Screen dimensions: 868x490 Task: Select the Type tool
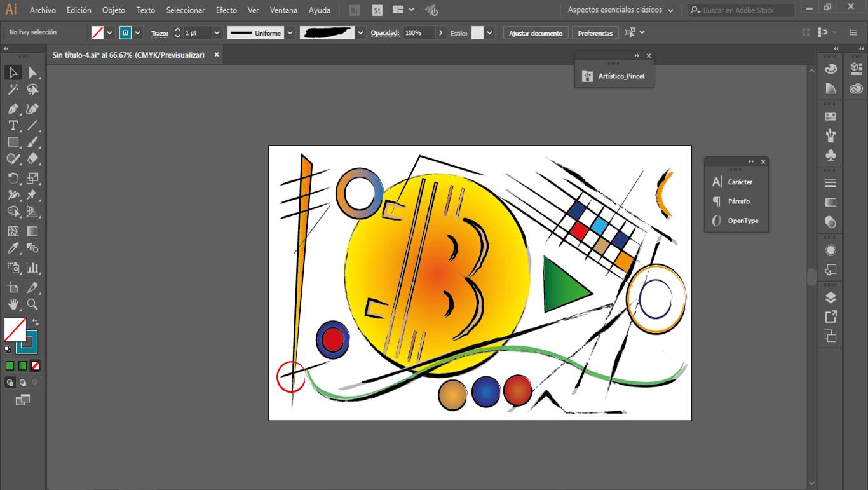(13, 125)
